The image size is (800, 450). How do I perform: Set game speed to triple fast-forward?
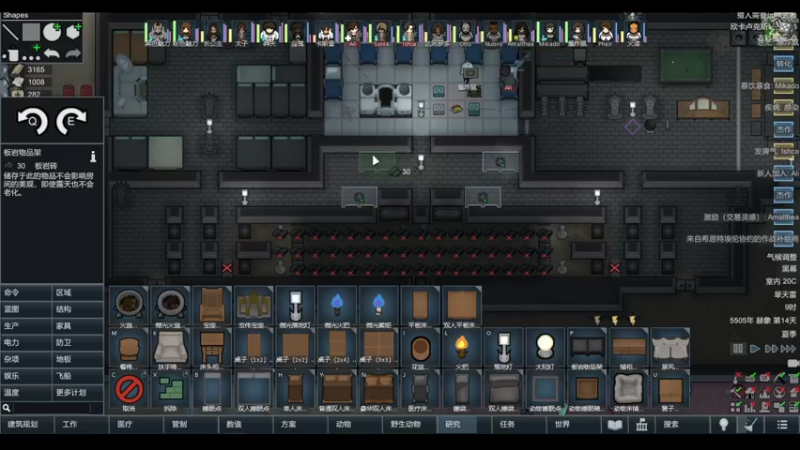coord(788,349)
